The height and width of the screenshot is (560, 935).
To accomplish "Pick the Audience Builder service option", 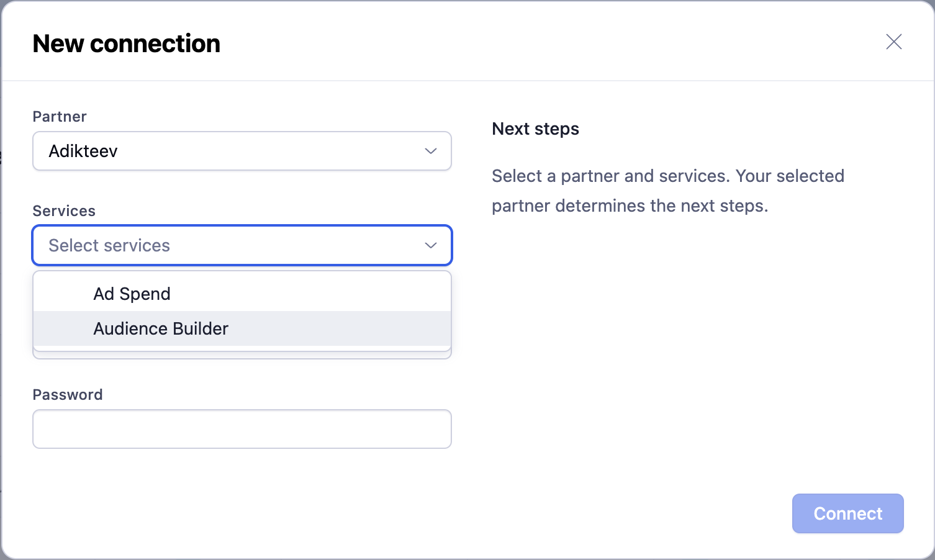I will coord(161,328).
